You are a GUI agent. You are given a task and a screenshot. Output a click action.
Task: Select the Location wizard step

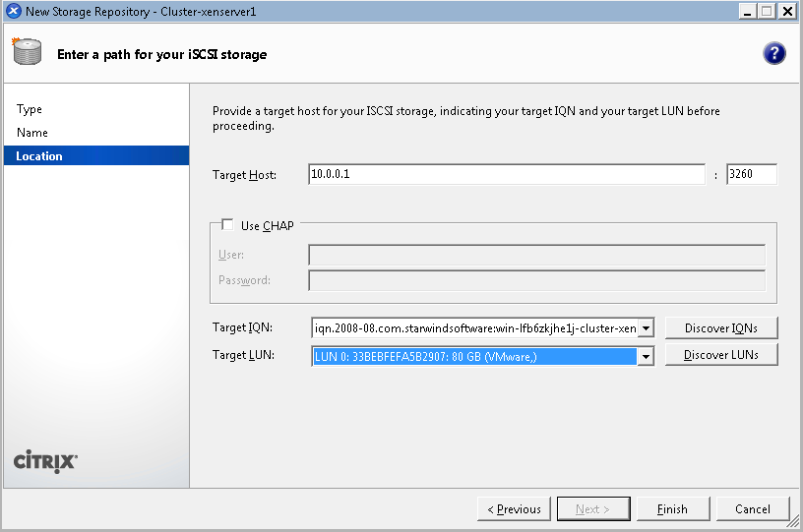(39, 156)
